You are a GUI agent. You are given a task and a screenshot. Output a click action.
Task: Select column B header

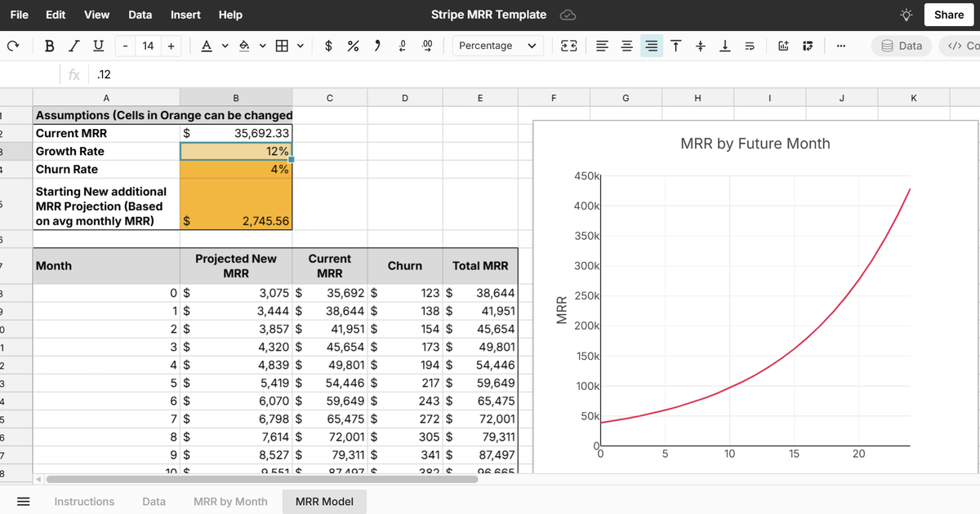(x=236, y=98)
